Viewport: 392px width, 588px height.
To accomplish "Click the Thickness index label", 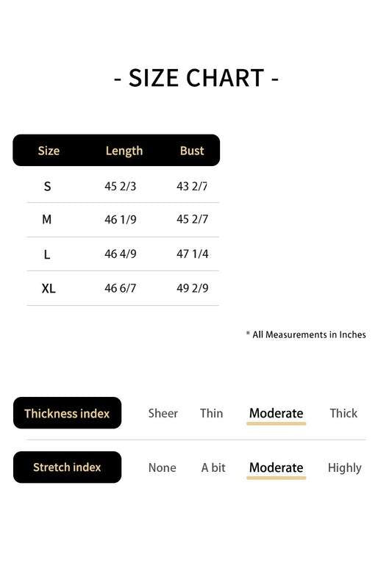I will (x=67, y=413).
